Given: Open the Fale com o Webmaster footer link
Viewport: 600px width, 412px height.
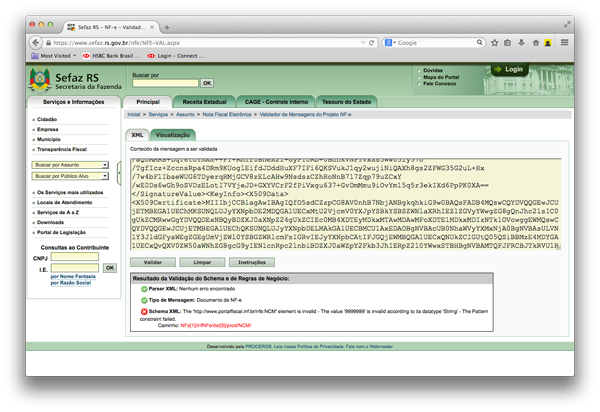Looking at the screenshot, I should pos(369,347).
